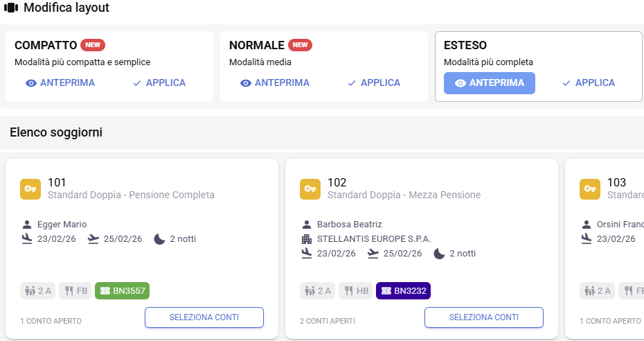The image size is (644, 341).
Task: Click the yellow key icon for room 103
Action: click(x=590, y=189)
